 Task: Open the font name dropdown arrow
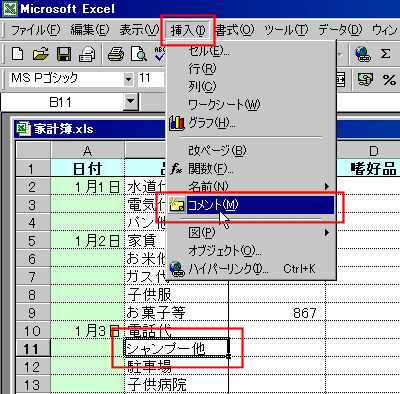[x=128, y=79]
